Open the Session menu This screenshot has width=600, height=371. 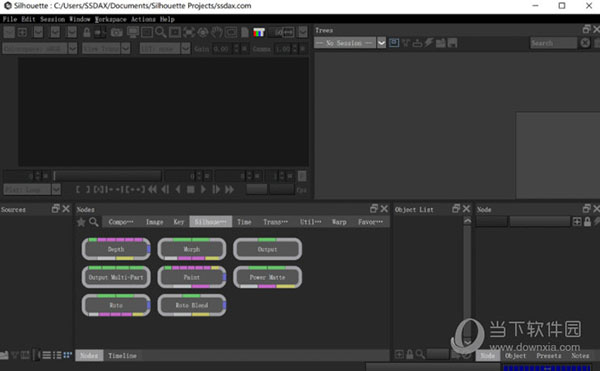(52, 19)
